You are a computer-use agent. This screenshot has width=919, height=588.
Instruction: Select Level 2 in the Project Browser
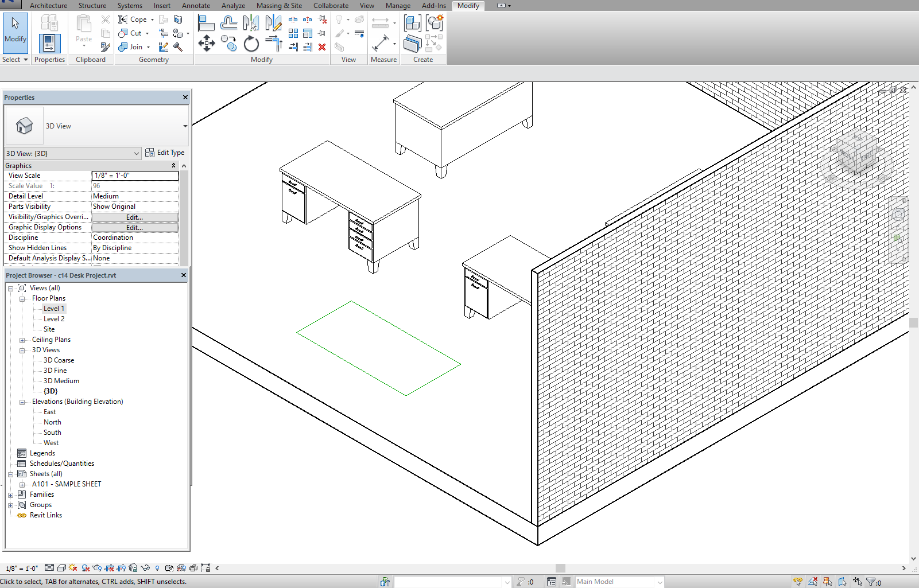click(53, 318)
